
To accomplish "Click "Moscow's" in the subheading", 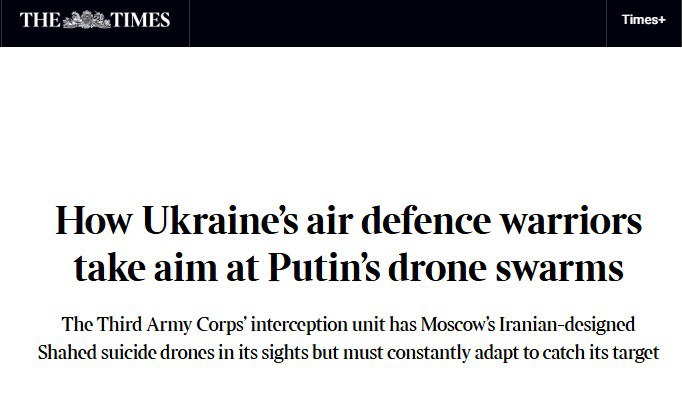I will [458, 325].
